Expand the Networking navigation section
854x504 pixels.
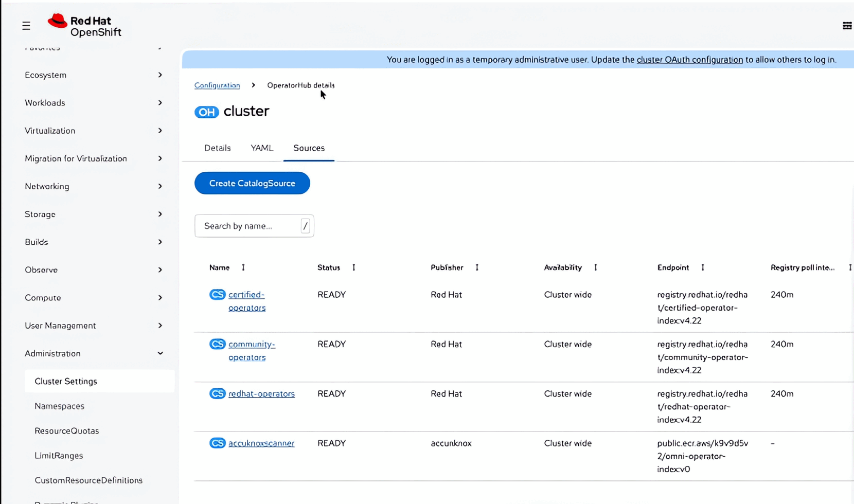94,186
